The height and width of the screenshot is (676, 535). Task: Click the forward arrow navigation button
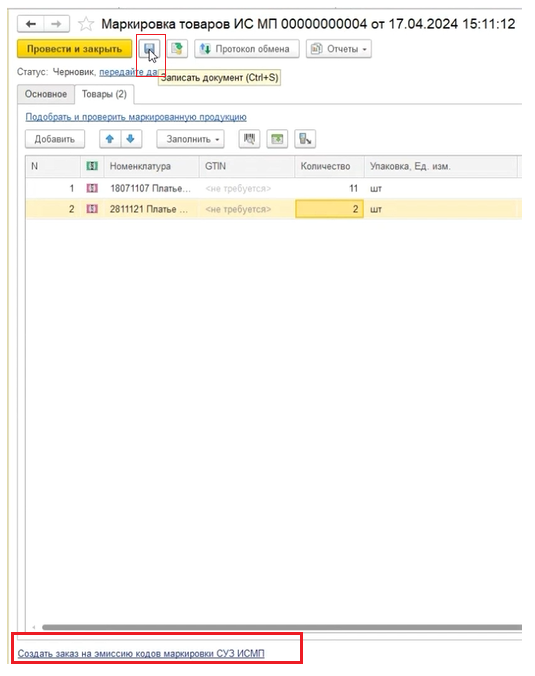coord(56,24)
